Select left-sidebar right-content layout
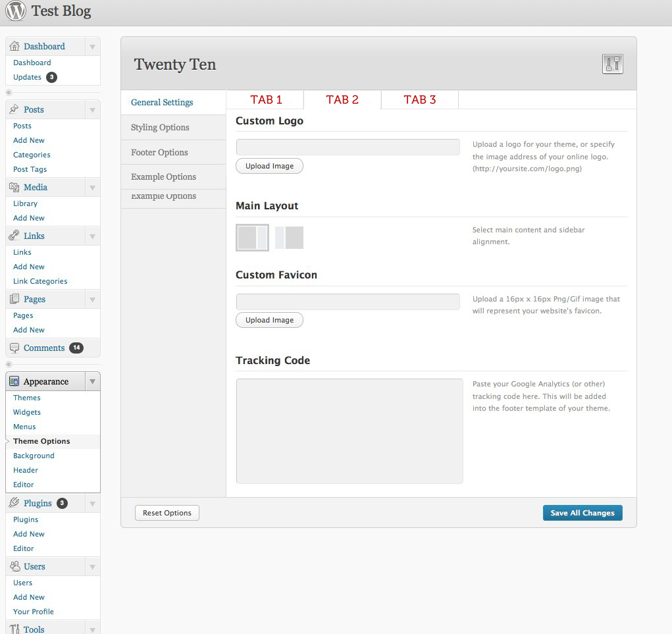The image size is (672, 634). 290,238
